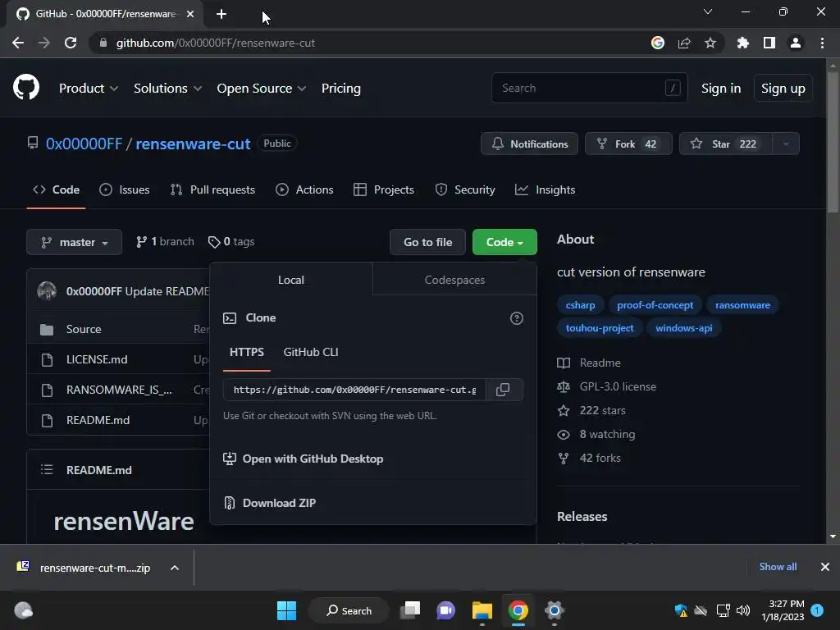
Task: Click Open with GitHub Desktop
Action: [x=304, y=459]
